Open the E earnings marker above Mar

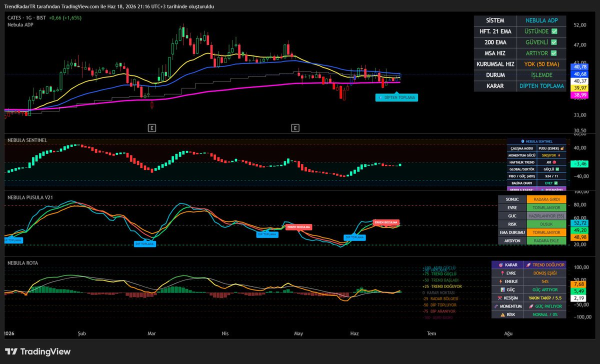click(x=152, y=128)
